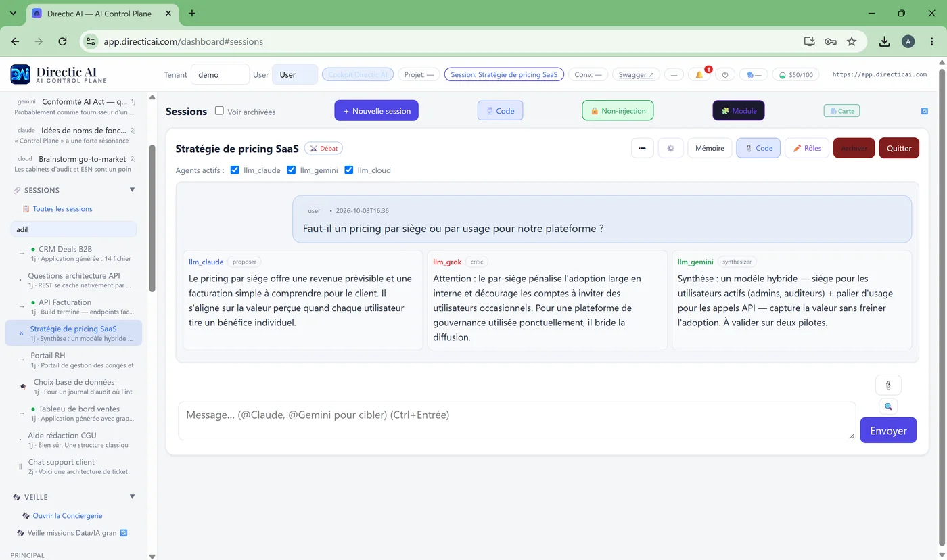Click the power icon in the top bar

(725, 74)
